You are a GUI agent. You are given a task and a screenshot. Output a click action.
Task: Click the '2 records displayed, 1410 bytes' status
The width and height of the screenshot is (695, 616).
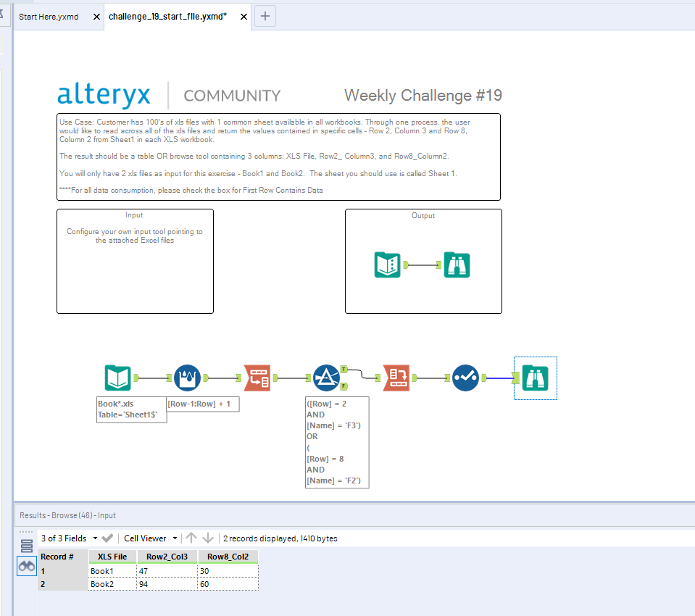click(280, 538)
